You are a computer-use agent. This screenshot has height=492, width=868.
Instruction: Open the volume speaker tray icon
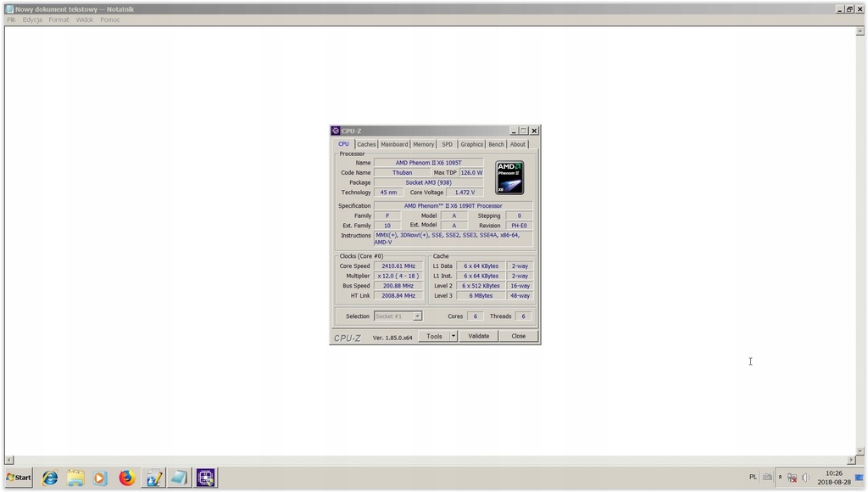tap(806, 478)
